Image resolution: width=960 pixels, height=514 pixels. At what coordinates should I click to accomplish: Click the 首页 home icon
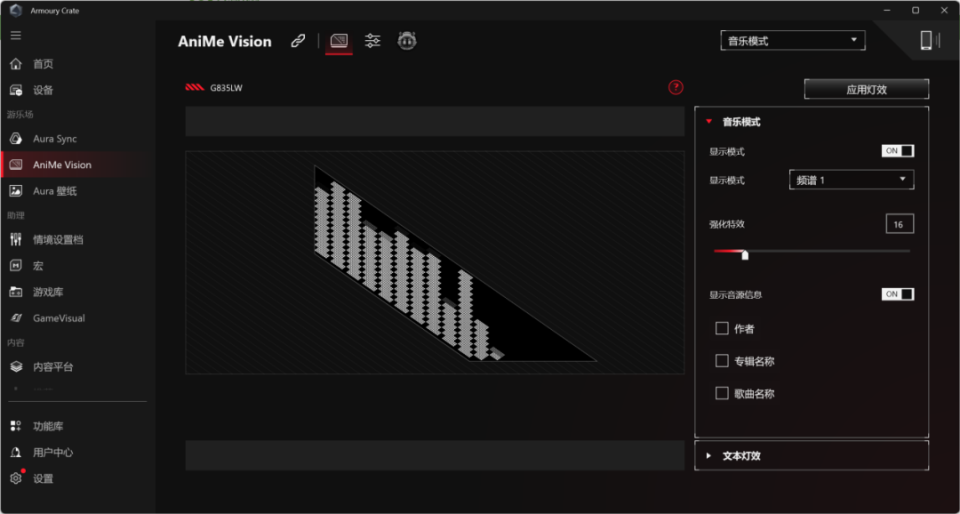pyautogui.click(x=16, y=64)
